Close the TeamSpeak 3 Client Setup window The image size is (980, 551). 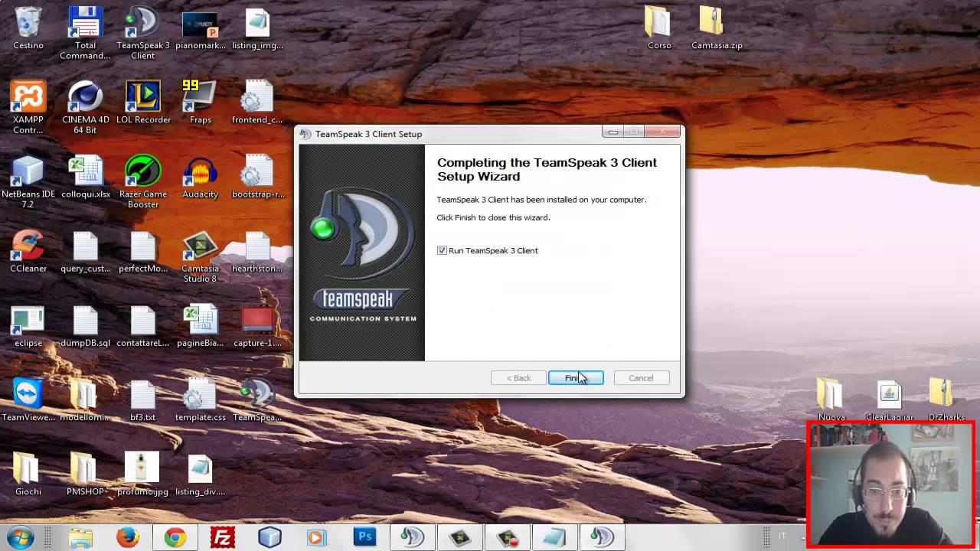tap(662, 132)
